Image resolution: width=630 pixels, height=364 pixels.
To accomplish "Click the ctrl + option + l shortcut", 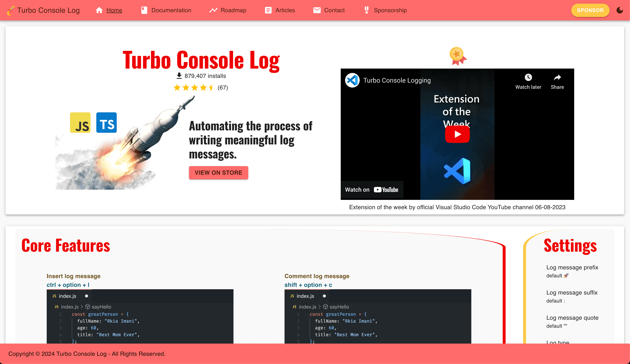I will coord(68,285).
